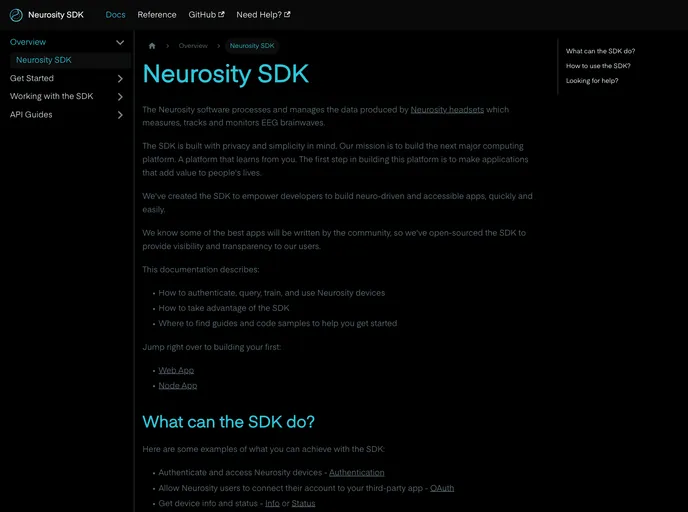Click the text 'This documentation describes:'
Image resolution: width=688 pixels, height=512 pixels.
[x=201, y=269]
